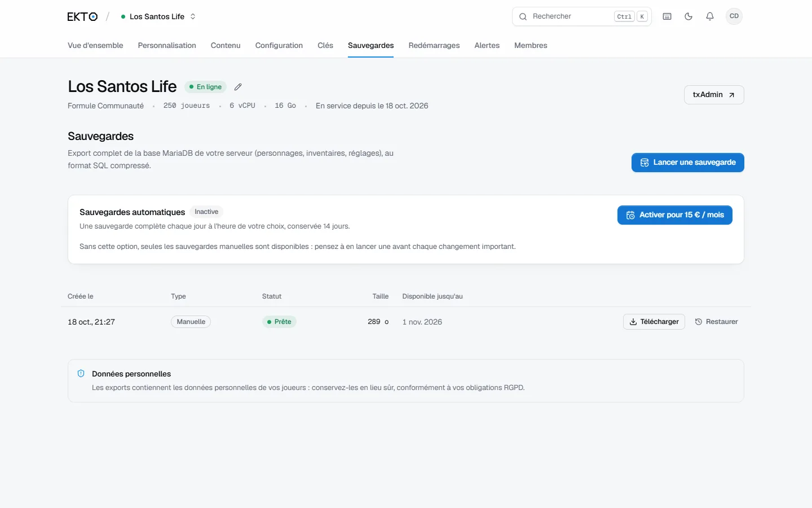The image size is (812, 508).
Task: Click the Disponible jusqu'au column header
Action: [x=433, y=296]
